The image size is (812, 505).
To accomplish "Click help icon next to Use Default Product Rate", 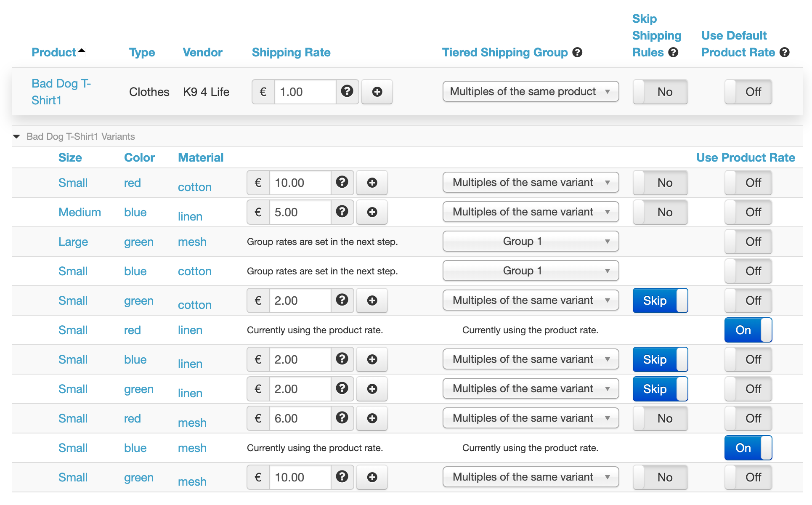I will [785, 53].
